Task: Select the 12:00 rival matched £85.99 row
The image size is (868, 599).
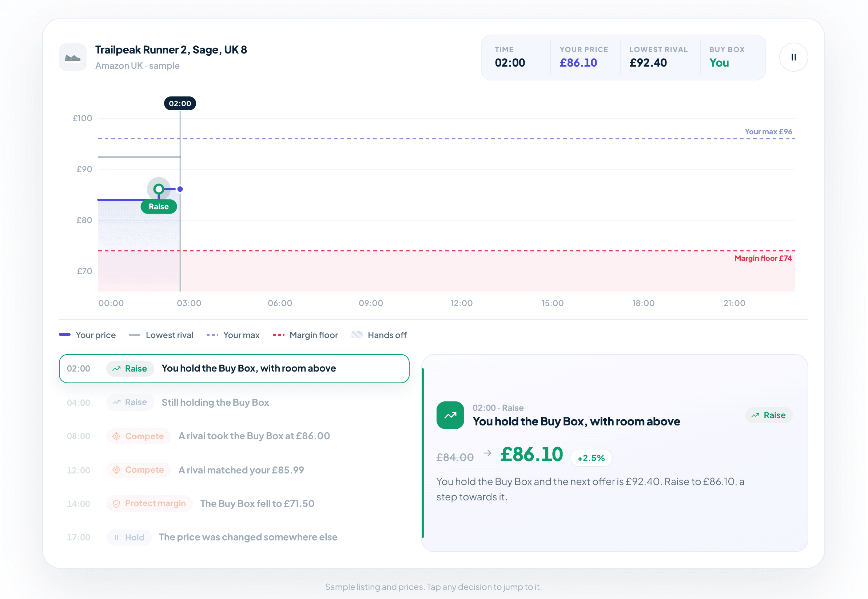Action: click(x=234, y=470)
